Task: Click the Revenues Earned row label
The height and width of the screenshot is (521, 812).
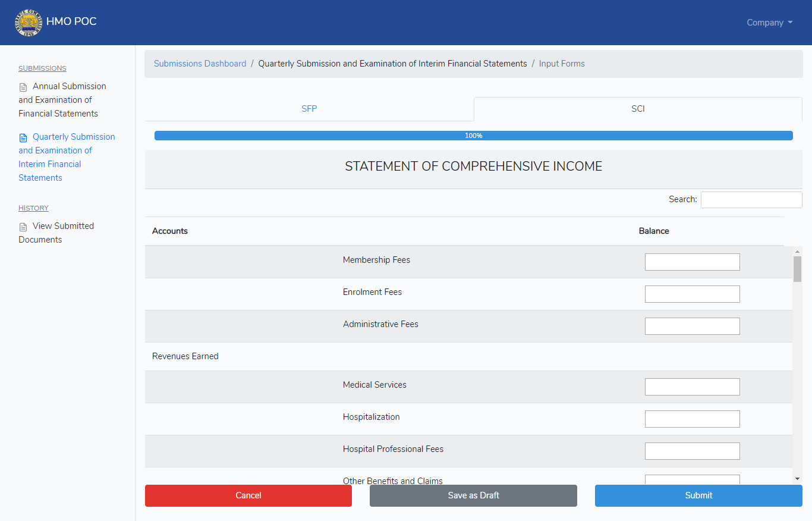Action: (185, 356)
